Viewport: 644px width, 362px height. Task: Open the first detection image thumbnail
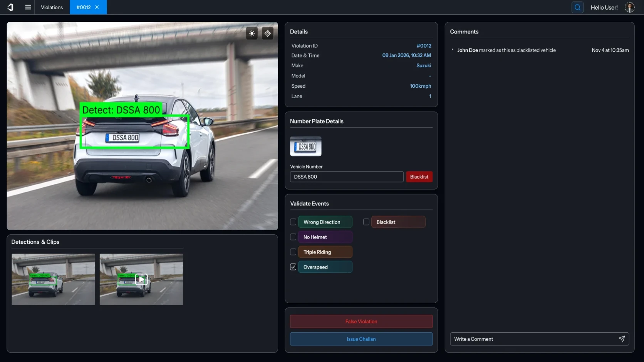click(x=53, y=279)
